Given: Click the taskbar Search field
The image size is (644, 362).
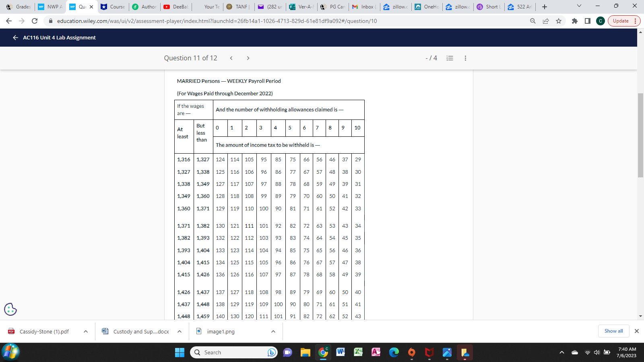Looking at the screenshot, I should (233, 352).
